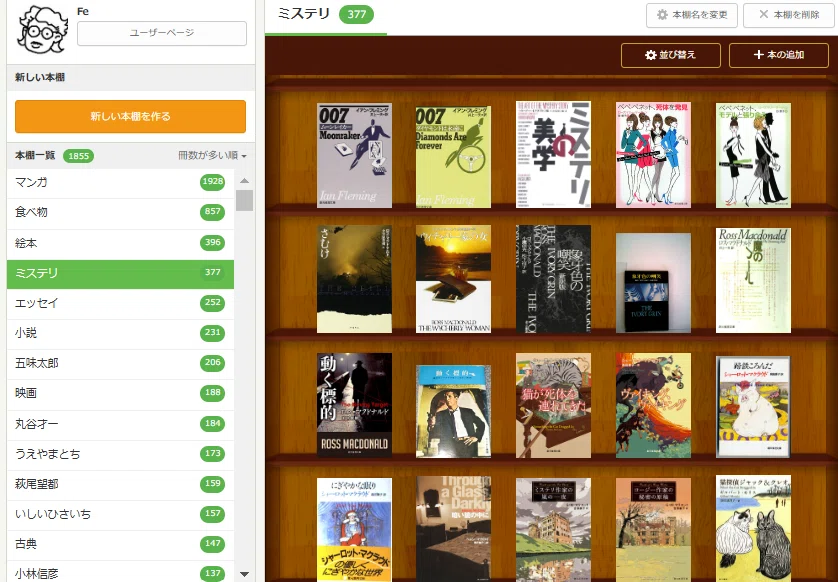Click gear icon in 並び替え button
Screen dimensions: 838x582
click(x=650, y=56)
